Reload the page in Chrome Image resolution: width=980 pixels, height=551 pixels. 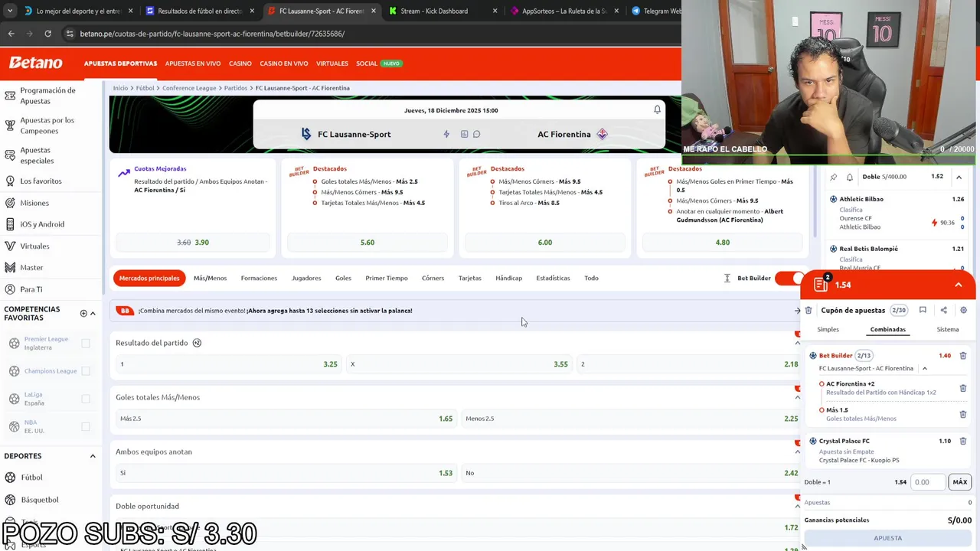click(47, 34)
